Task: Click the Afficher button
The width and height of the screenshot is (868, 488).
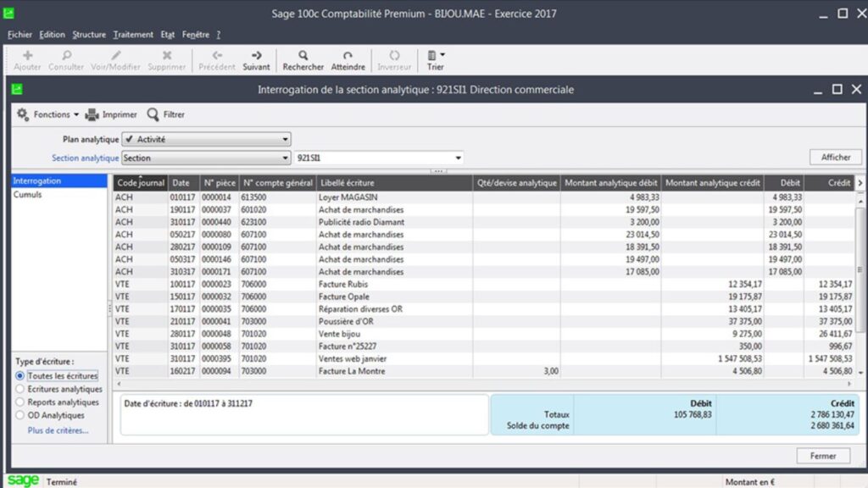Action: (x=835, y=157)
